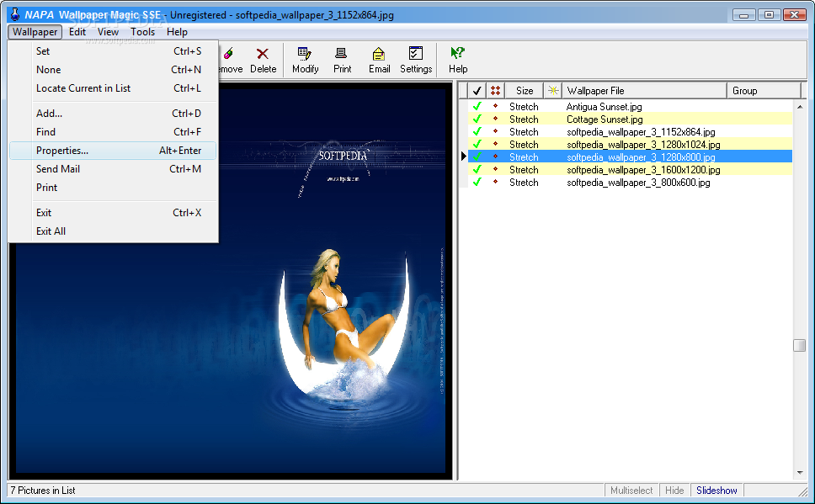
Task: Click list scrollbar up arrow
Action: pyautogui.click(x=799, y=107)
